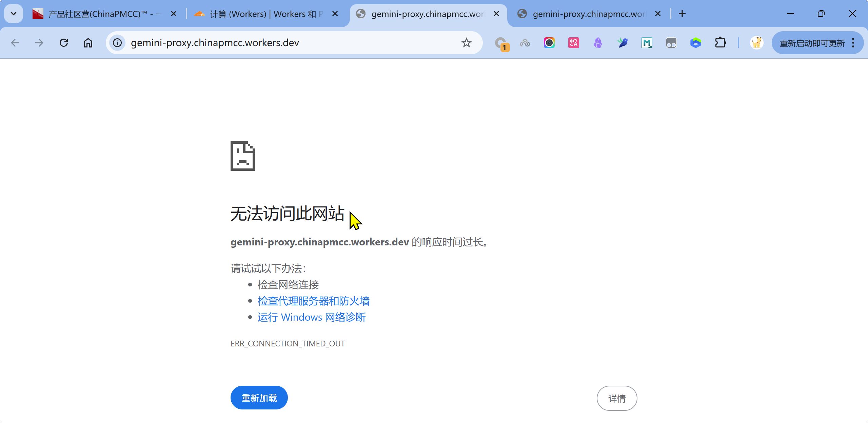Go to the browser home page
This screenshot has height=423, width=868.
(88, 43)
